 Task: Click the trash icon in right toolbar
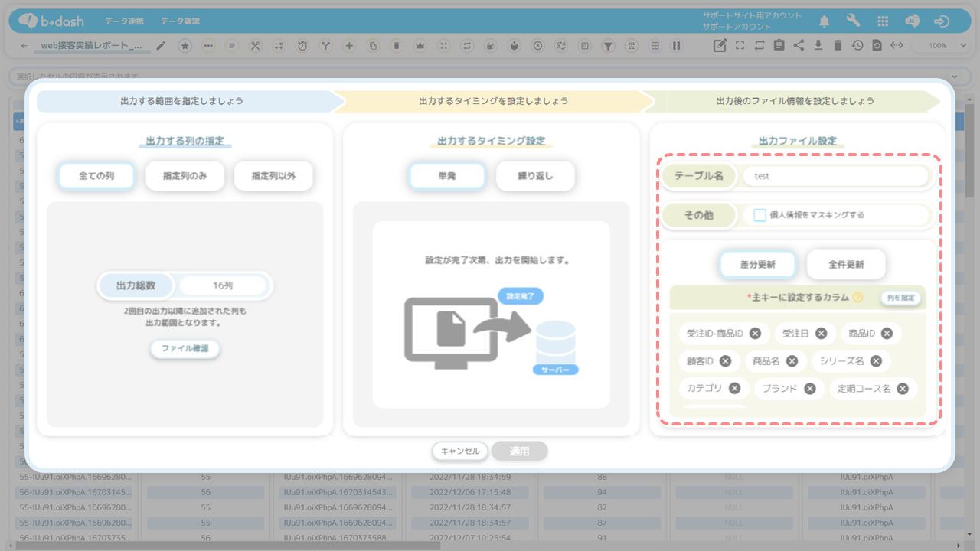tap(838, 45)
